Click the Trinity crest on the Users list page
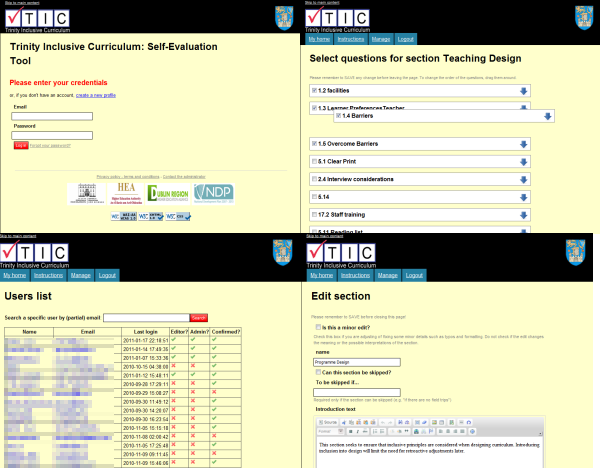Image resolution: width=600 pixels, height=468 pixels. [x=282, y=252]
